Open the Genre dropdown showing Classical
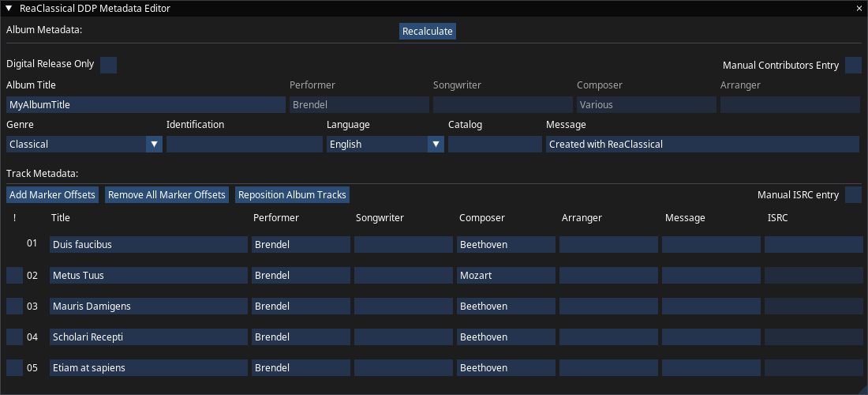The width and height of the screenshot is (868, 395). coord(84,144)
